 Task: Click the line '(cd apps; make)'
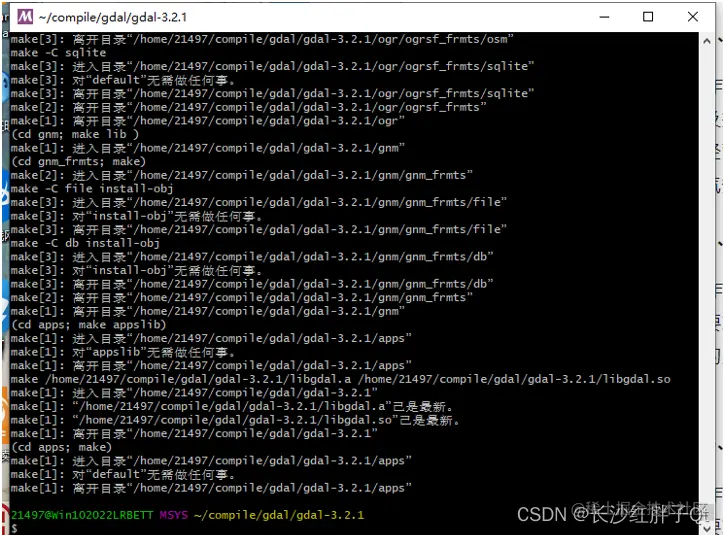61,447
